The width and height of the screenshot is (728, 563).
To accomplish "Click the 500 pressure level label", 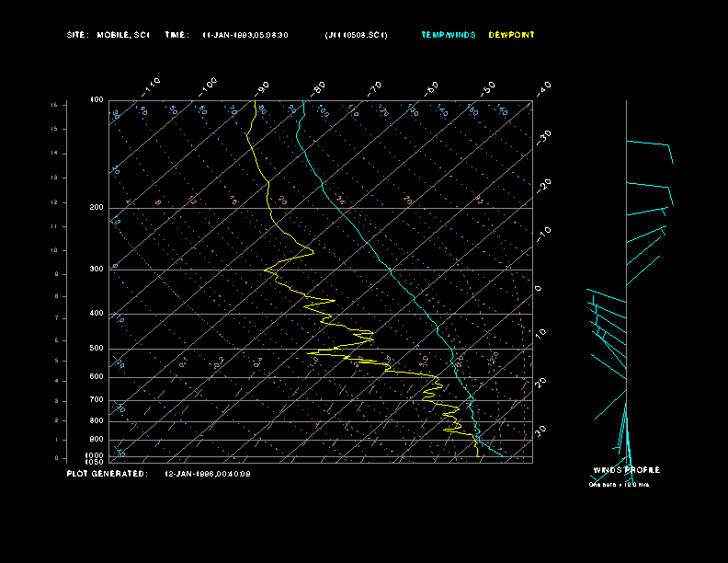I will pos(97,348).
